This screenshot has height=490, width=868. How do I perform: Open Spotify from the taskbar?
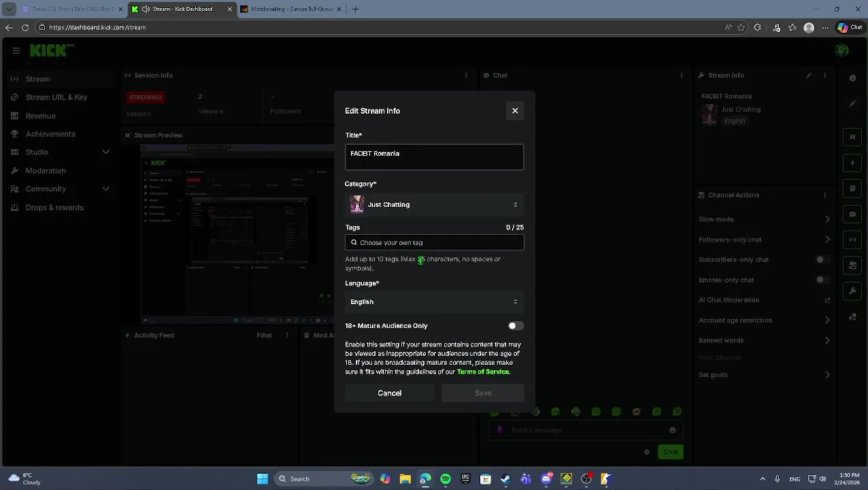tap(446, 479)
